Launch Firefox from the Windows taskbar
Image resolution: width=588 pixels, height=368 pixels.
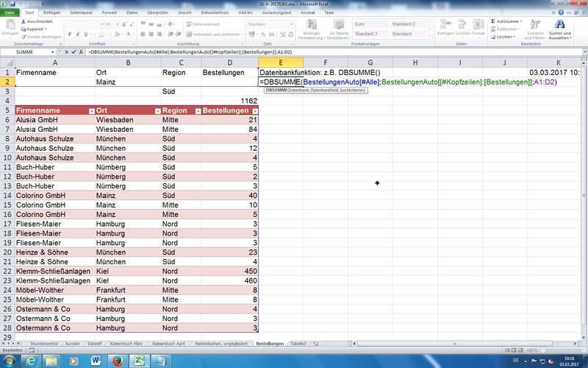(x=118, y=361)
